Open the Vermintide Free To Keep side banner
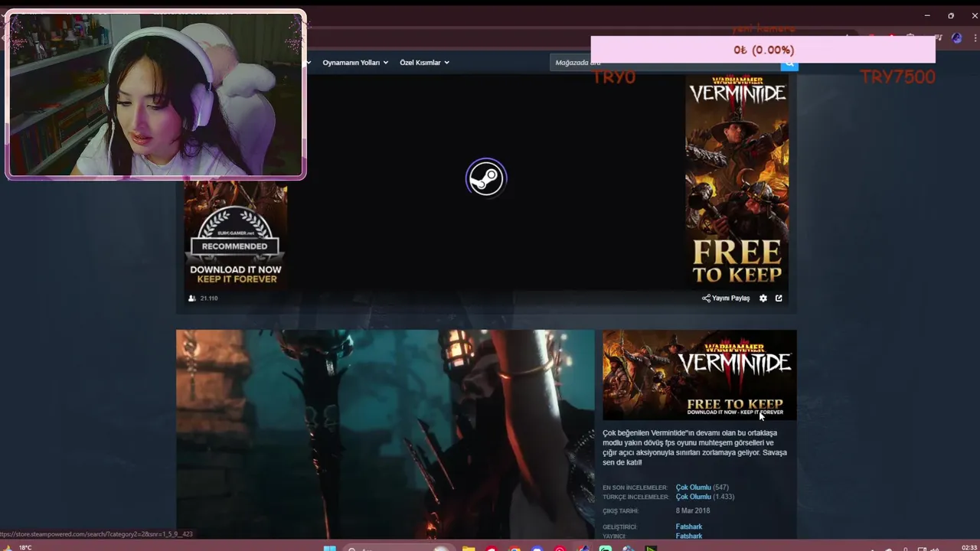 (x=737, y=181)
